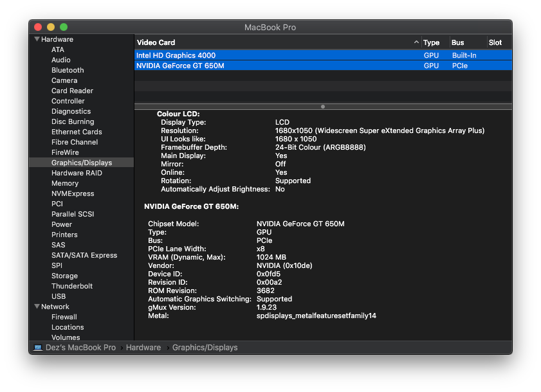Click the 0x0fd5 Device ID value
The height and width of the screenshot is (392, 541).
pyautogui.click(x=268, y=274)
